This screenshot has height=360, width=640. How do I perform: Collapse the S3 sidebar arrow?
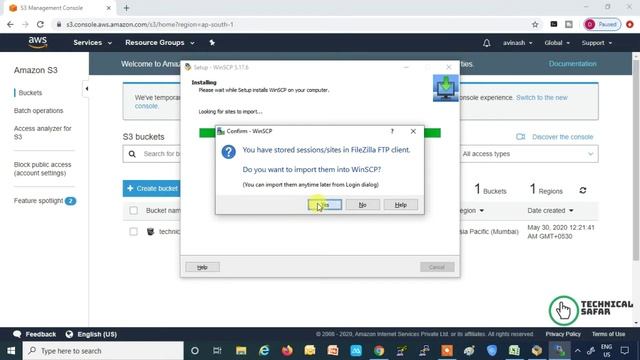(87, 89)
